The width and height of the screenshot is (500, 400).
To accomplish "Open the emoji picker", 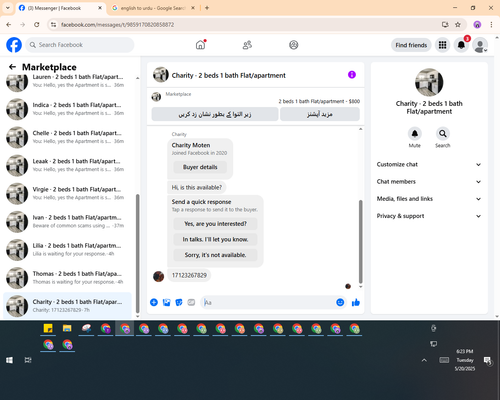I will tap(340, 302).
